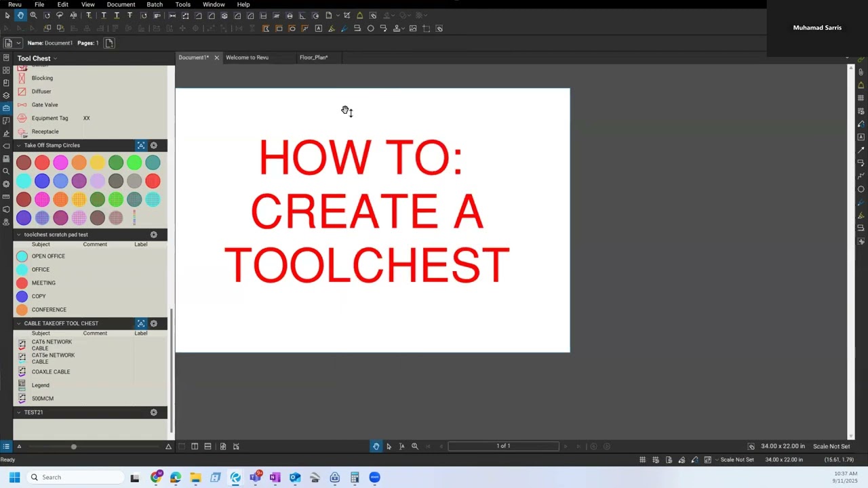Click the Scale Not Set button
Viewport: 868px width, 488px height.
click(x=831, y=446)
